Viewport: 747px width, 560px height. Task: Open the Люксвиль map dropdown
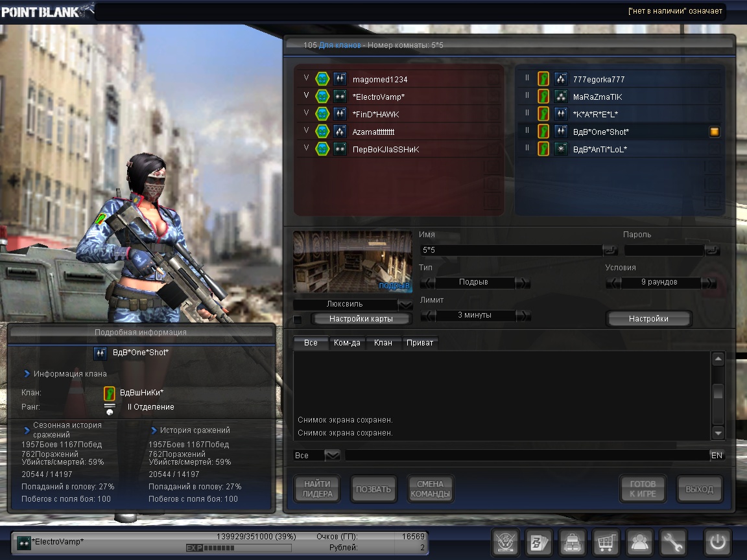tap(405, 305)
